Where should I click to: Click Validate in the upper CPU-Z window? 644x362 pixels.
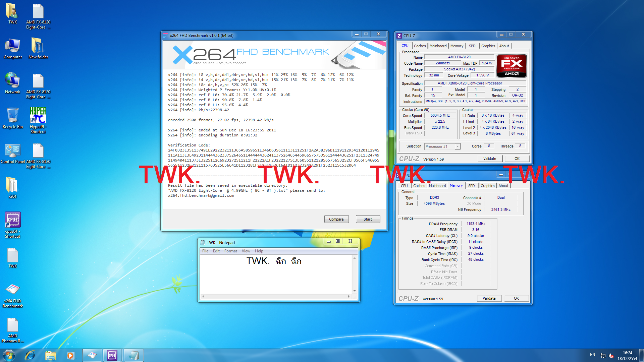click(x=490, y=159)
